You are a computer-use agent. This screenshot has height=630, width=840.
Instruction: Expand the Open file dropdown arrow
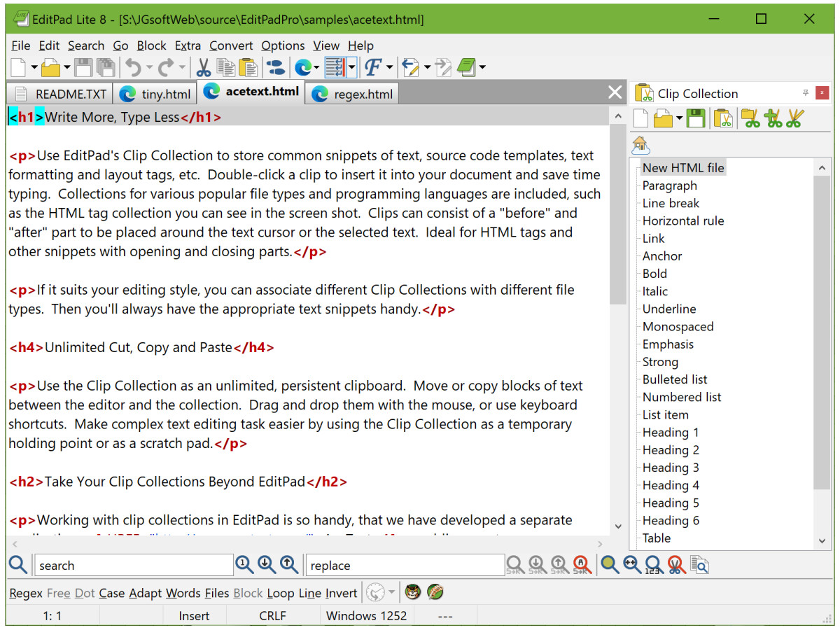(x=67, y=68)
